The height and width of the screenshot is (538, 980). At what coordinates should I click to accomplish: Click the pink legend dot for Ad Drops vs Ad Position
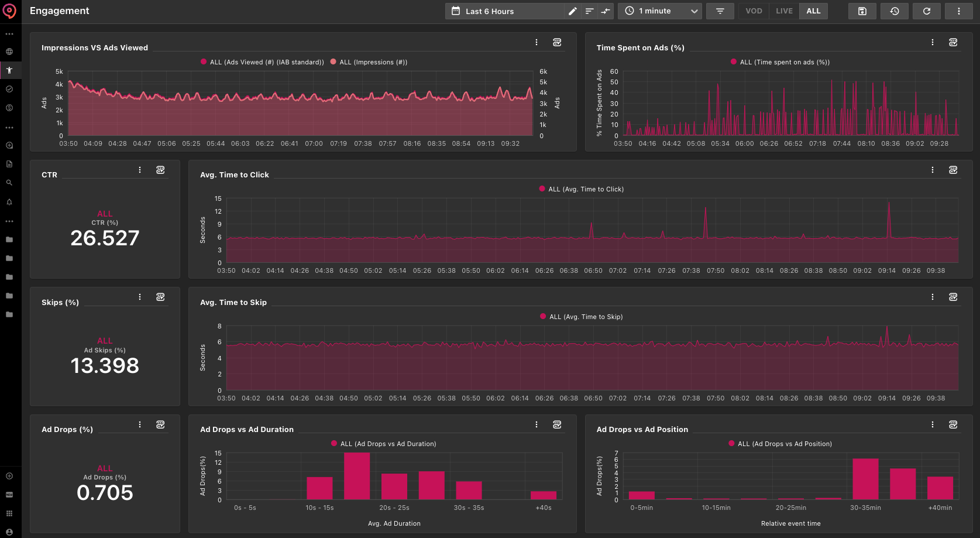[731, 443]
